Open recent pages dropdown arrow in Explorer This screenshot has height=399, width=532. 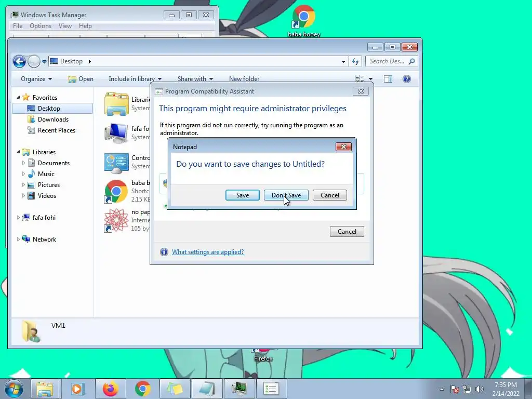44,62
